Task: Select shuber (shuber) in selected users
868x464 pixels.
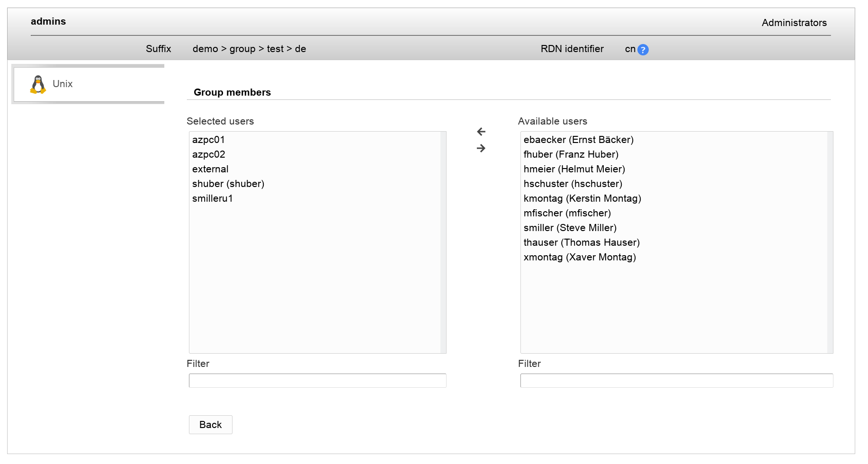Action: [228, 184]
